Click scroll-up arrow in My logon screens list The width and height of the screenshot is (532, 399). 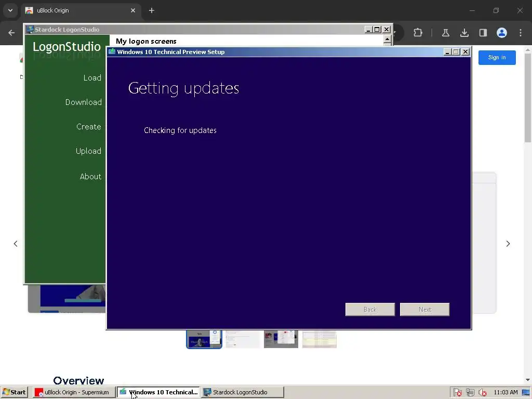tap(387, 39)
